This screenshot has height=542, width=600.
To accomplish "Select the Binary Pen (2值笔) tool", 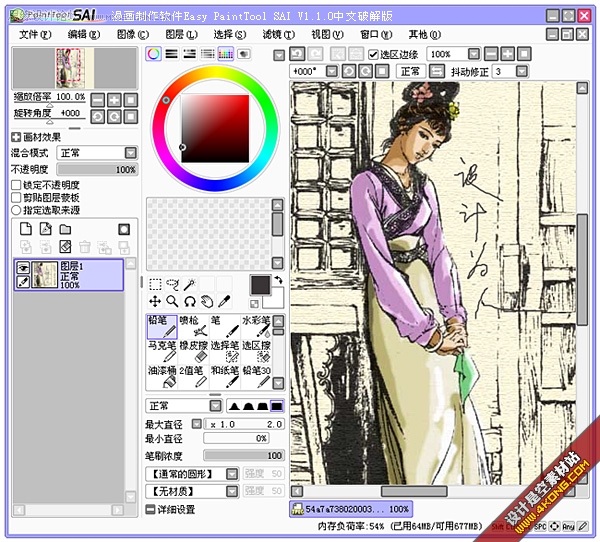I will 194,377.
